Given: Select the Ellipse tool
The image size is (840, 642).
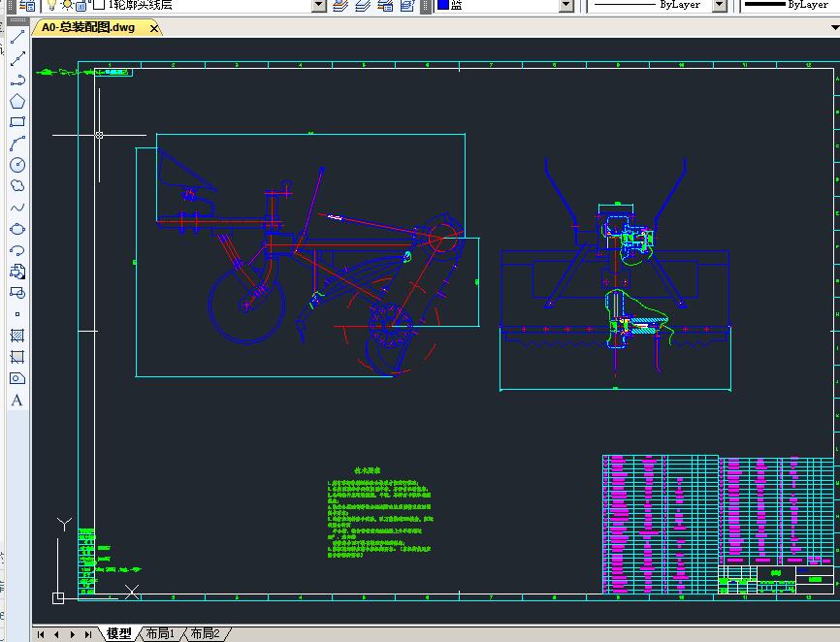Looking at the screenshot, I should [16, 229].
